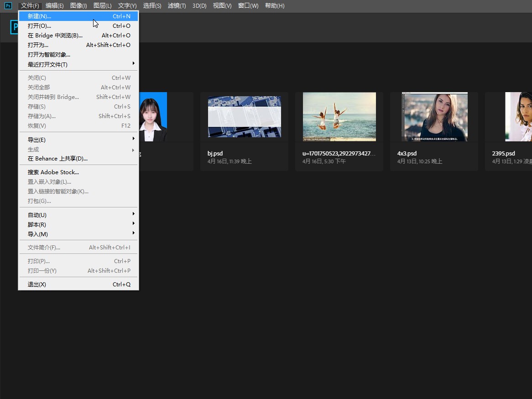This screenshot has height=399, width=532.
Task: Select 打开为... menu entry
Action: click(78, 45)
